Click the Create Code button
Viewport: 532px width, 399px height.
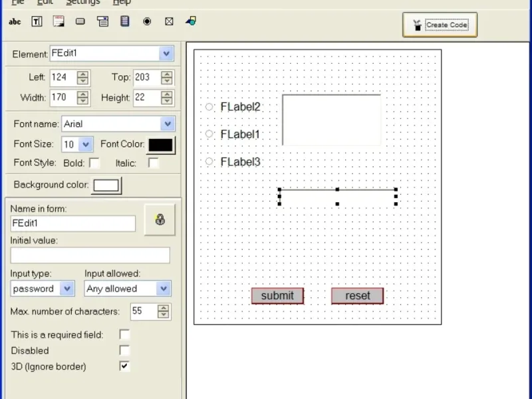pyautogui.click(x=440, y=25)
